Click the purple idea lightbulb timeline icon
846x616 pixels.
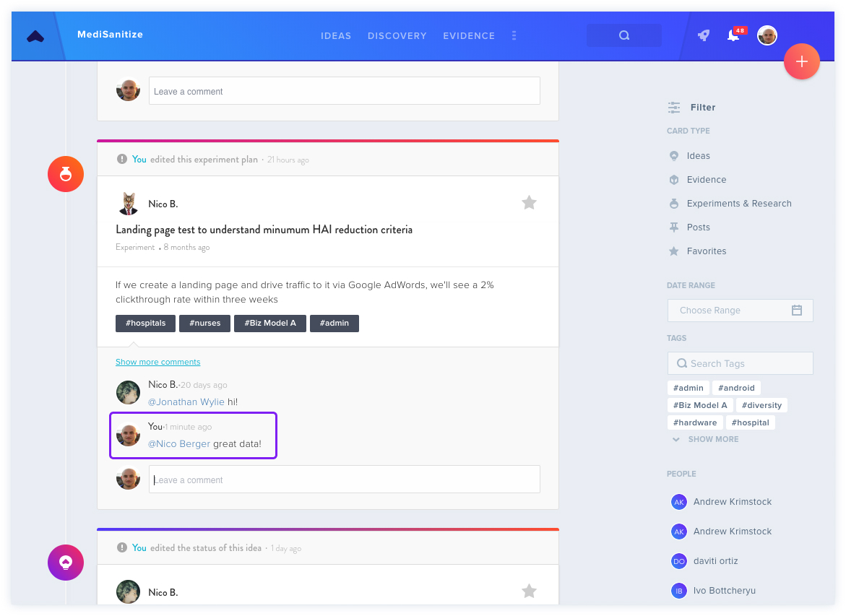tap(66, 563)
